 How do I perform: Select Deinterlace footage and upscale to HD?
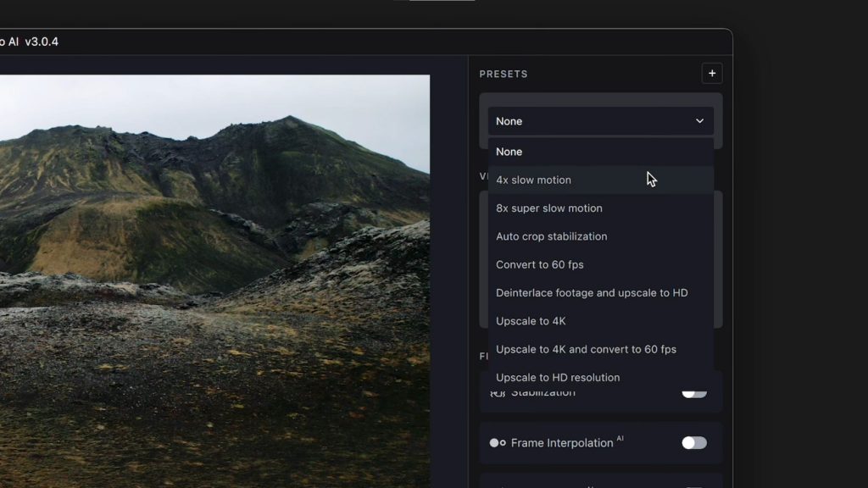coord(601,292)
